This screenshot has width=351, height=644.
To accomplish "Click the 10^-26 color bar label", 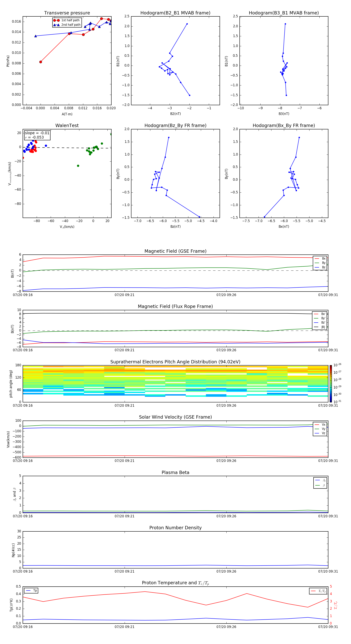I will pos(337,365).
